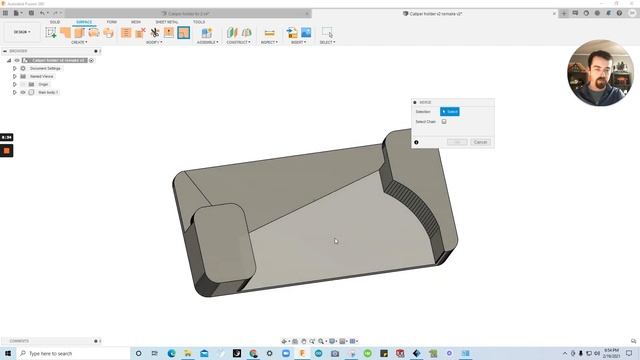Click the Orbit navigation icon
640x360 pixels.
[x=284, y=341]
